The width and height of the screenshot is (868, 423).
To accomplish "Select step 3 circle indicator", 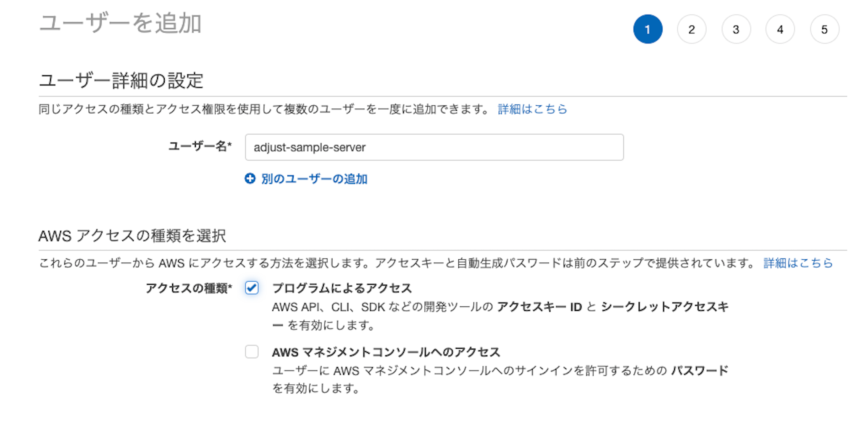I will coord(736,29).
